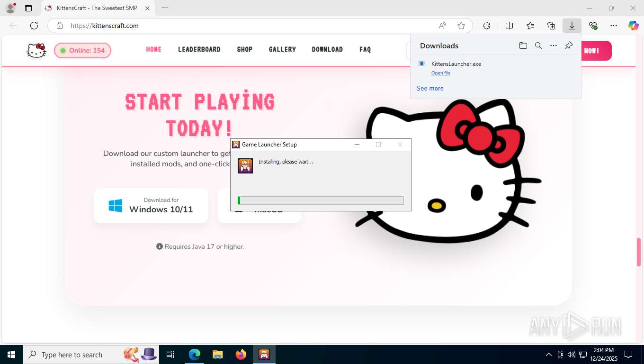The width and height of the screenshot is (644, 364).
Task: Click the Online: 154 status badge
Action: pos(83,50)
